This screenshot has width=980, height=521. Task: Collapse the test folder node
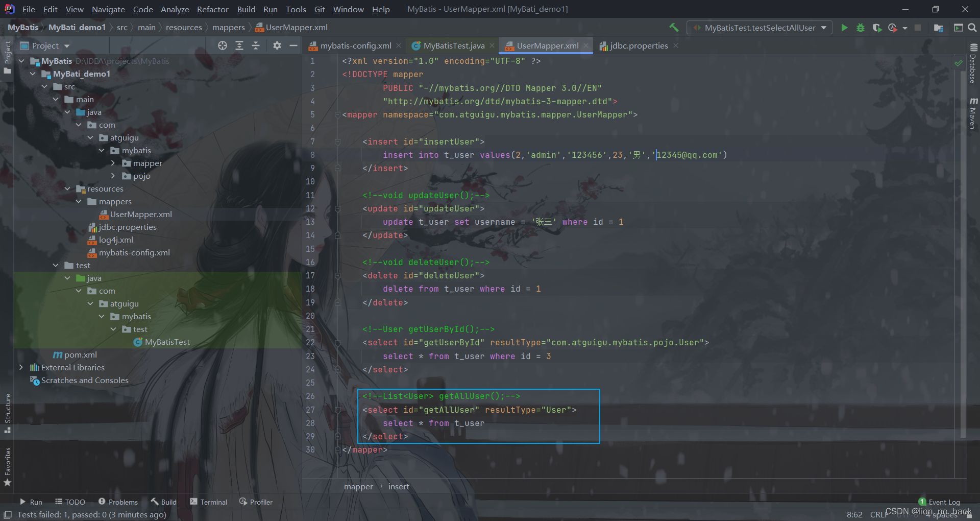56,265
